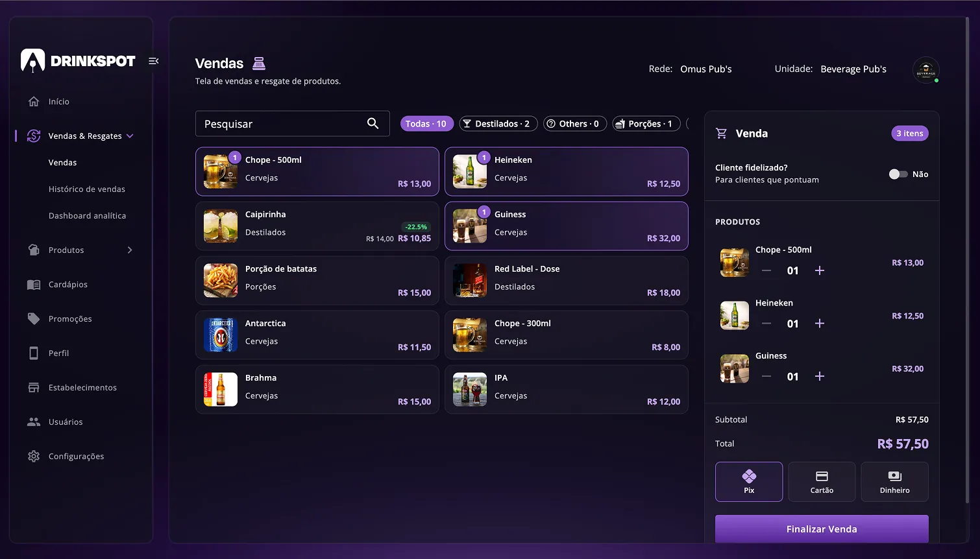
Task: Click the Início home icon
Action: pyautogui.click(x=34, y=102)
